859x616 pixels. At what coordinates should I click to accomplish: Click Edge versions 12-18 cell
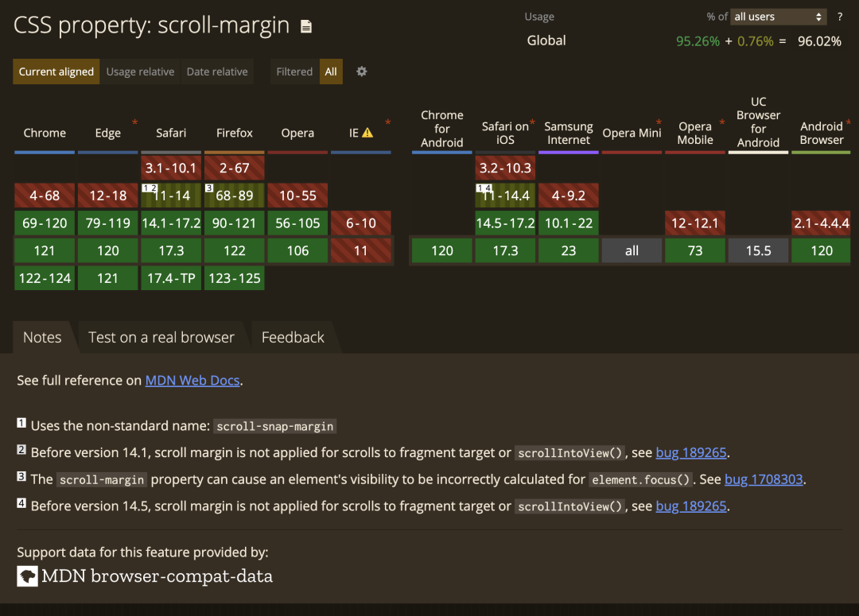coord(108,196)
